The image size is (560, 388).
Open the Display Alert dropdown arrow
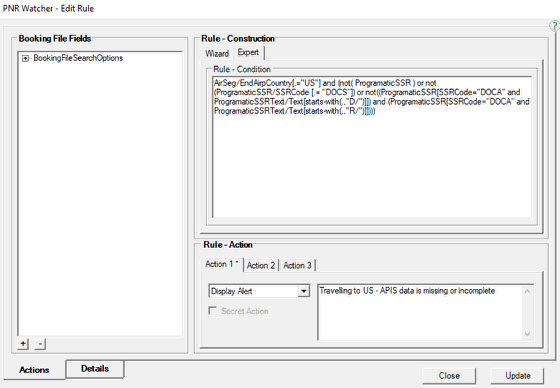pyautogui.click(x=304, y=291)
